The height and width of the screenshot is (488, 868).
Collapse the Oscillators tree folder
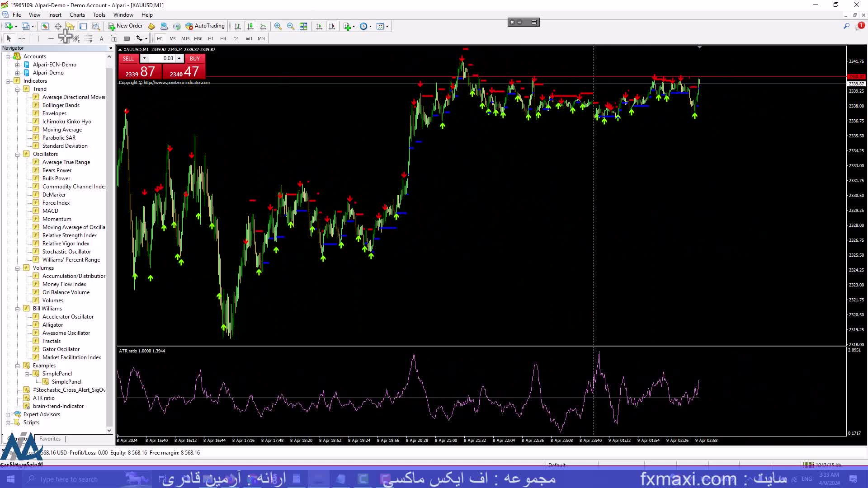(x=17, y=154)
